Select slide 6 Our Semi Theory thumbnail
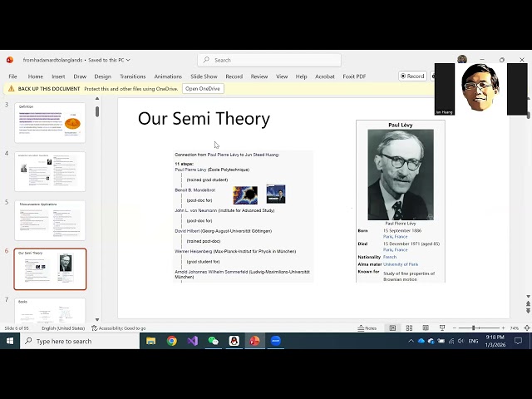 point(50,269)
